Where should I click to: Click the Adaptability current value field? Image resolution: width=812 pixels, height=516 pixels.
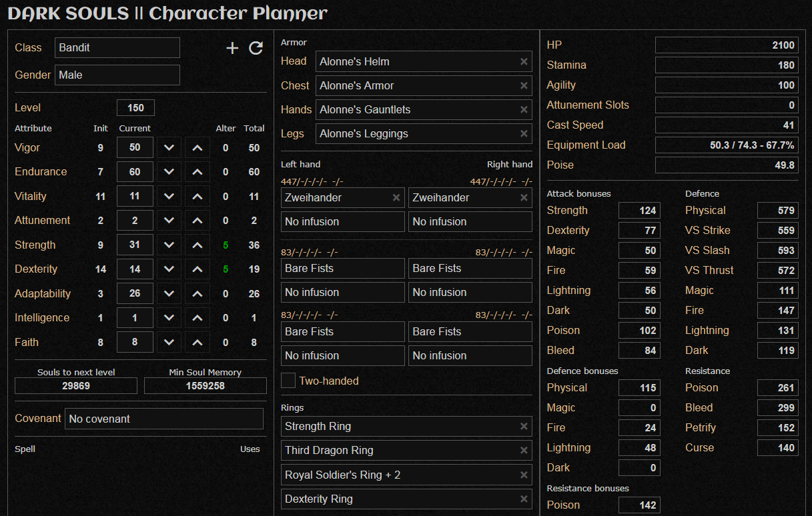point(135,294)
